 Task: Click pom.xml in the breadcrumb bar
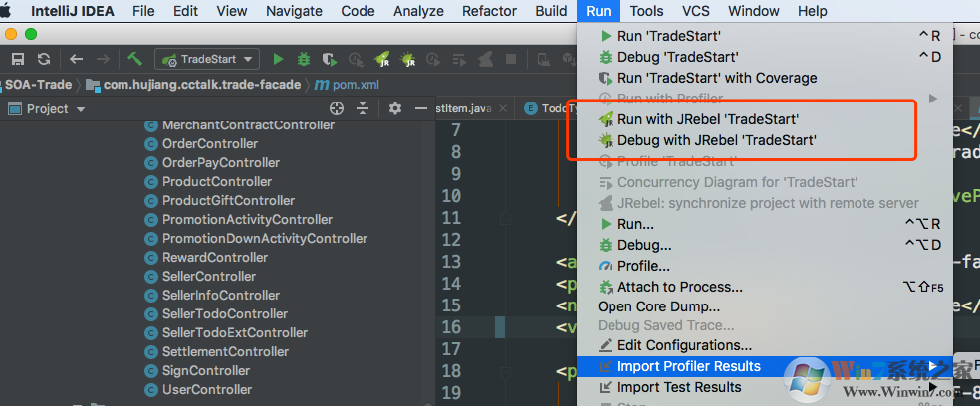pos(355,85)
